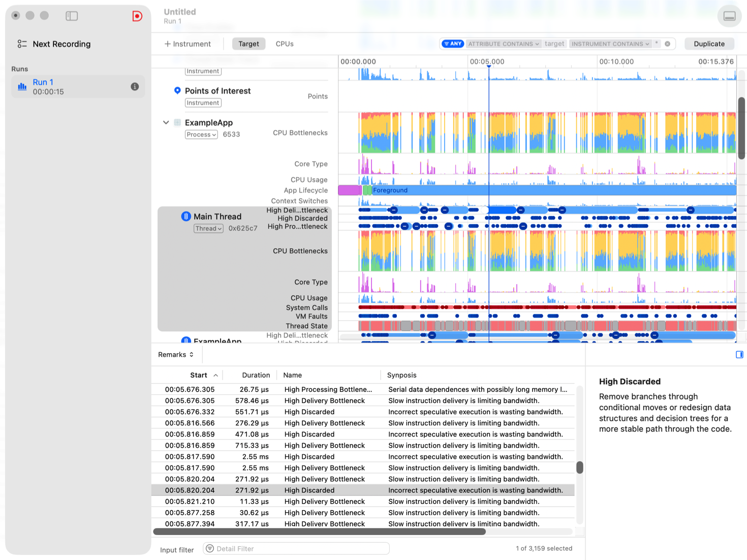Toggle the ANY filter matching mode
This screenshot has width=747, height=560.
click(452, 44)
